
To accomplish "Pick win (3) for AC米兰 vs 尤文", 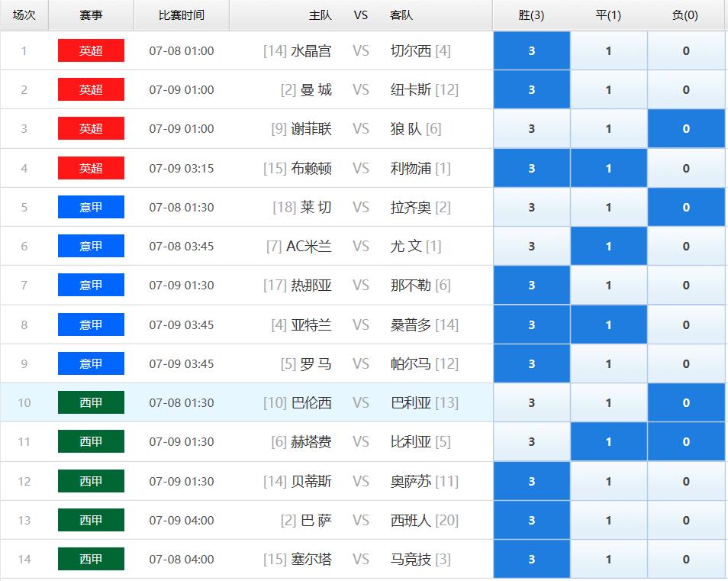I will point(532,246).
